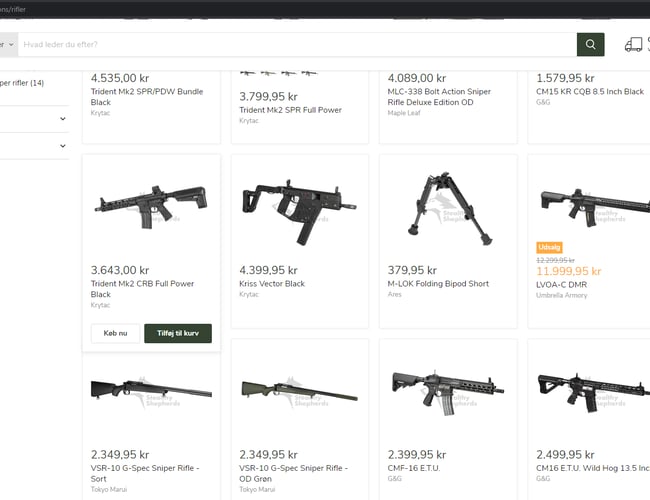Click 'Tilføj til kurv' for Trident Mk2 CRB

pyautogui.click(x=178, y=333)
